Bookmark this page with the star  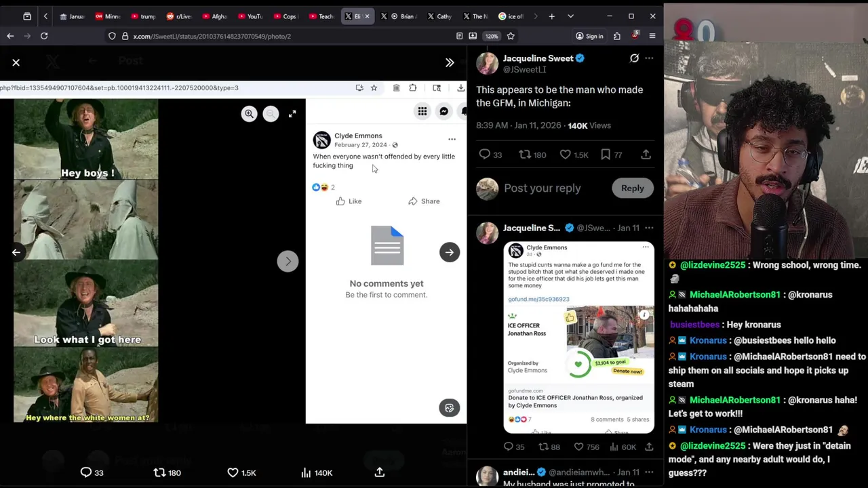click(x=511, y=36)
